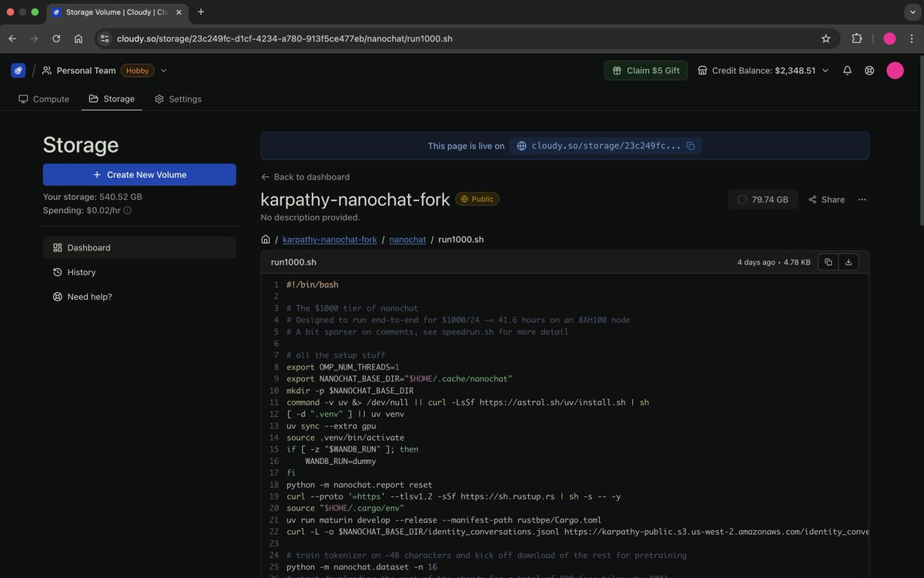
Task: Open the volume three-dots menu
Action: pyautogui.click(x=862, y=200)
